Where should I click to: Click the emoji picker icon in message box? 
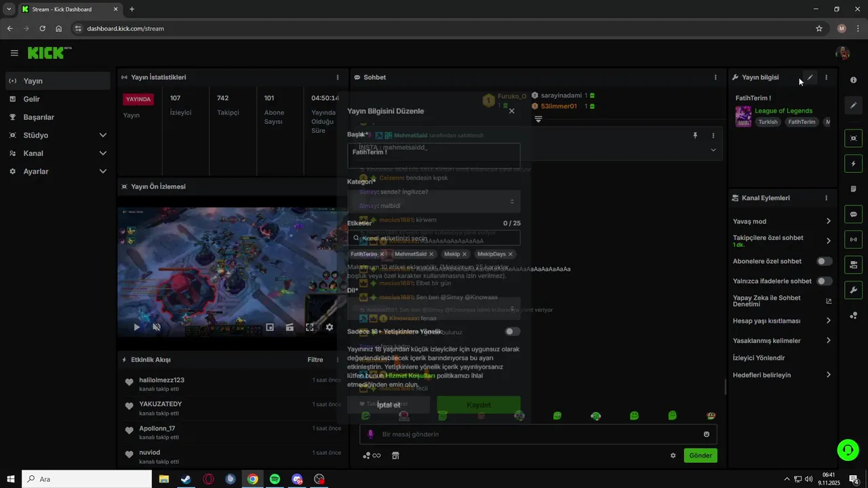(707, 434)
